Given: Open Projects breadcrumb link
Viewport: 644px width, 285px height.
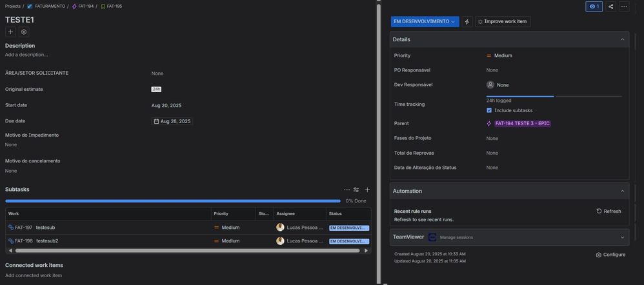Looking at the screenshot, I should click(x=13, y=6).
